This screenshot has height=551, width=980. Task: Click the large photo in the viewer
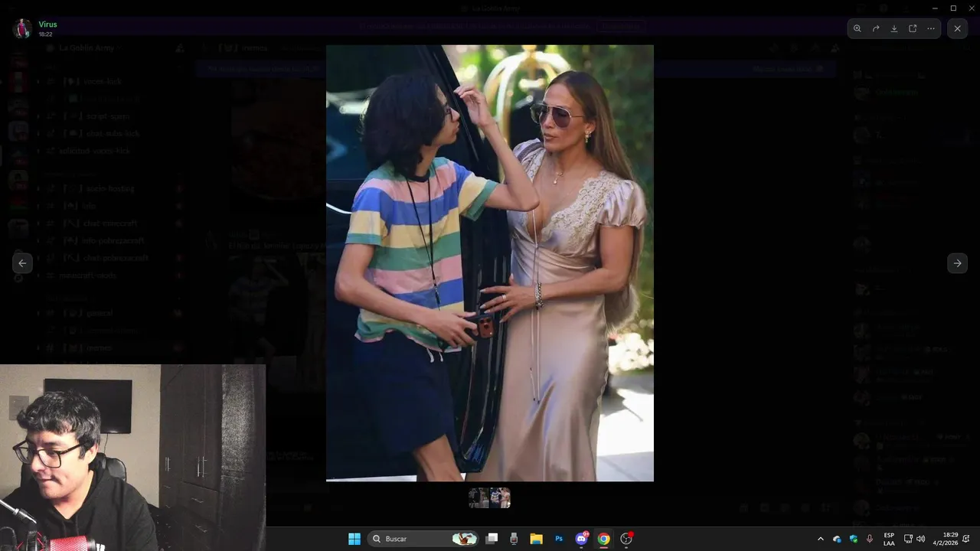[490, 262]
